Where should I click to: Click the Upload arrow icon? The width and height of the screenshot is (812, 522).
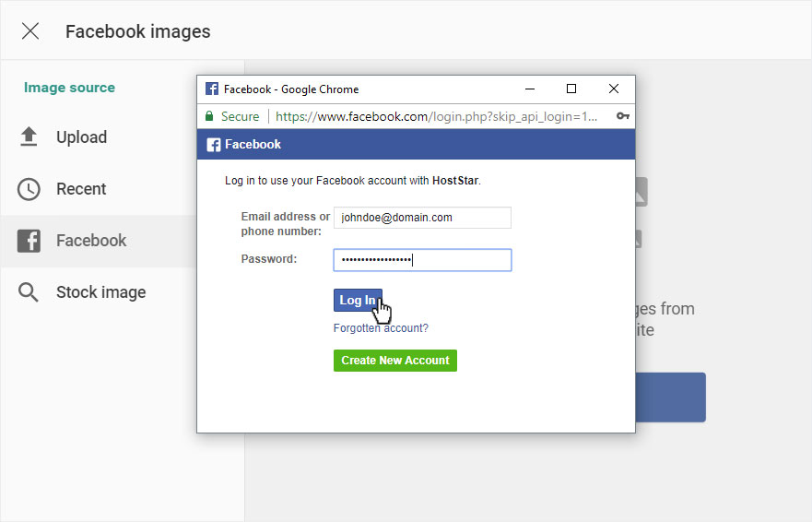click(x=29, y=136)
